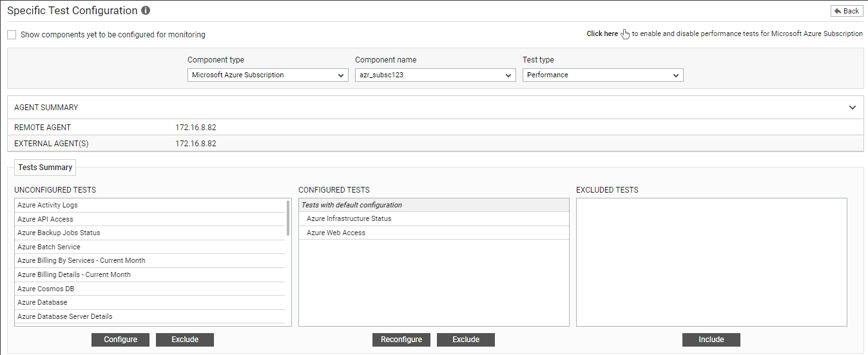The width and height of the screenshot is (868, 355).
Task: Select Azure Web Access in configured tests
Action: tap(434, 233)
